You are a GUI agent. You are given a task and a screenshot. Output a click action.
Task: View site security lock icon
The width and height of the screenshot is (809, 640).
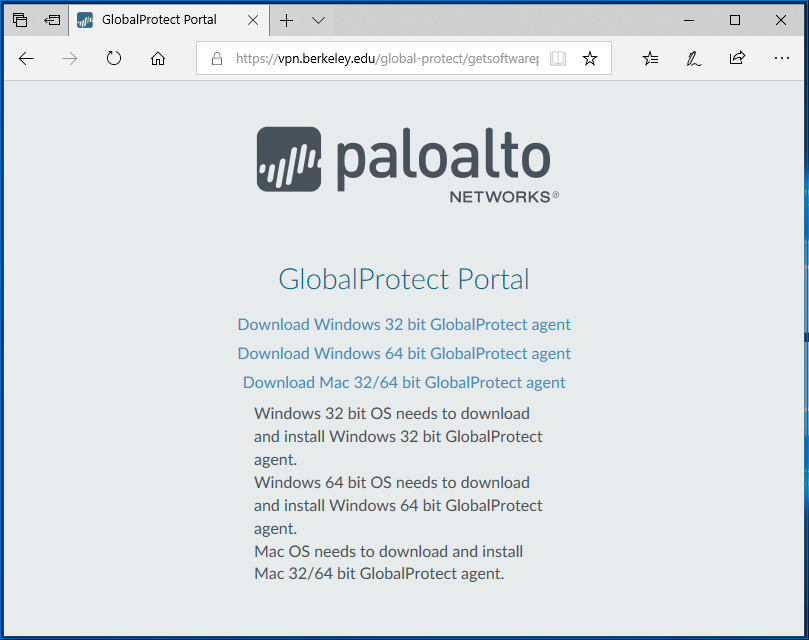tap(217, 58)
